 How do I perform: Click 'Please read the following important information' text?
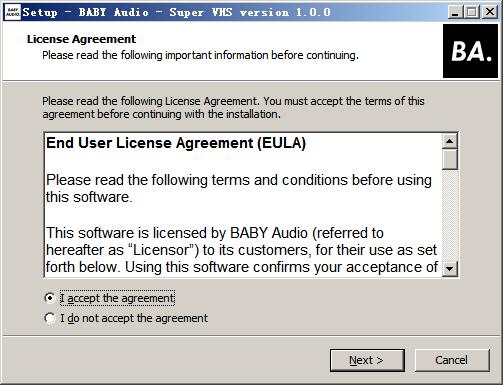click(200, 55)
